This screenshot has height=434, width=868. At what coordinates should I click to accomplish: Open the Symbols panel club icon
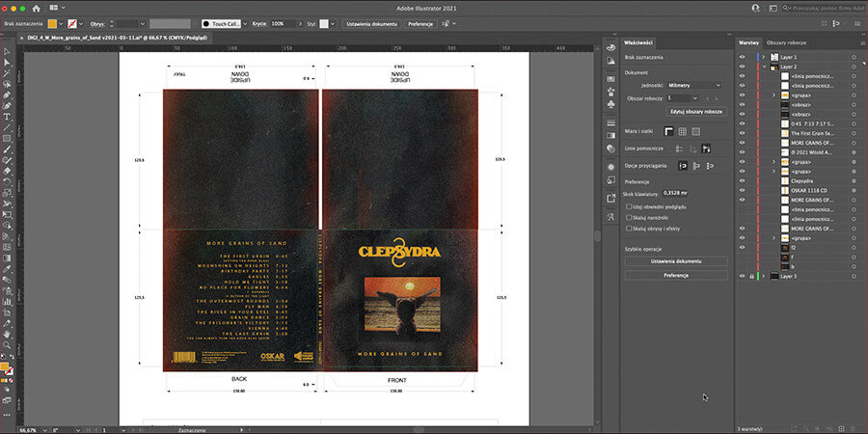(610, 103)
